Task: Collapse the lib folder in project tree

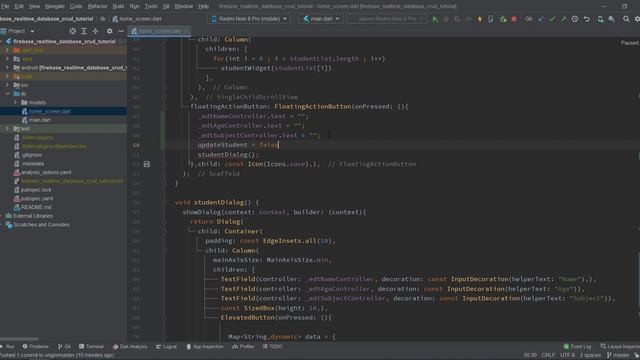Action: (x=7, y=94)
